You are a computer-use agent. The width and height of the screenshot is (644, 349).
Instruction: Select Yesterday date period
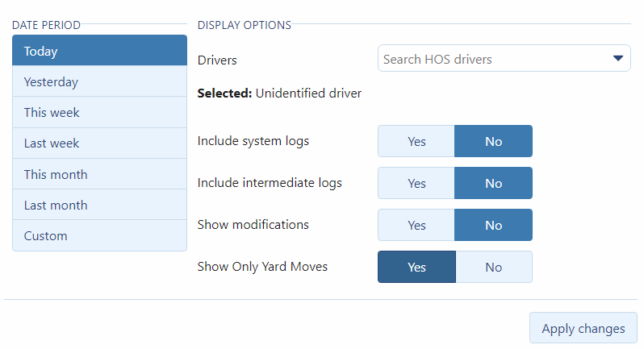coord(99,81)
